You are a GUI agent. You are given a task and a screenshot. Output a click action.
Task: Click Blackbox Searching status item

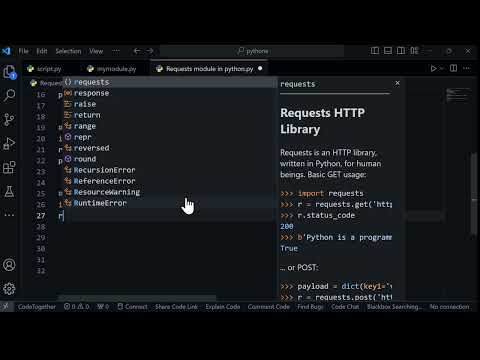point(395,307)
